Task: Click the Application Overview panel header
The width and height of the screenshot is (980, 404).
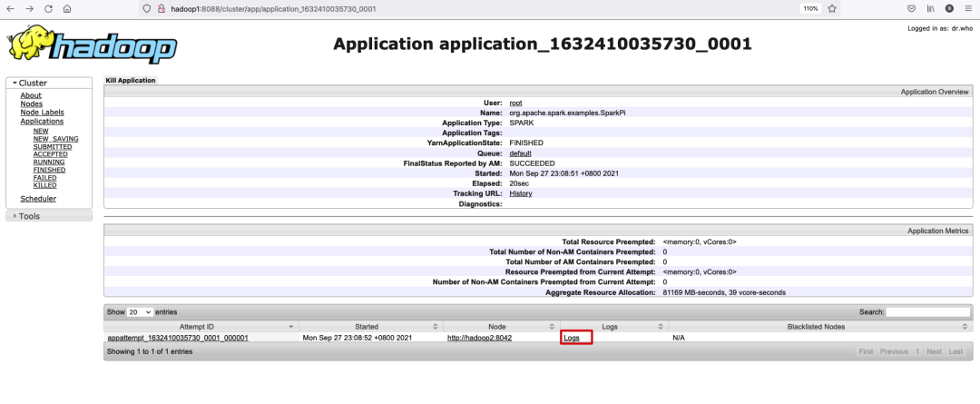Action: [537, 92]
